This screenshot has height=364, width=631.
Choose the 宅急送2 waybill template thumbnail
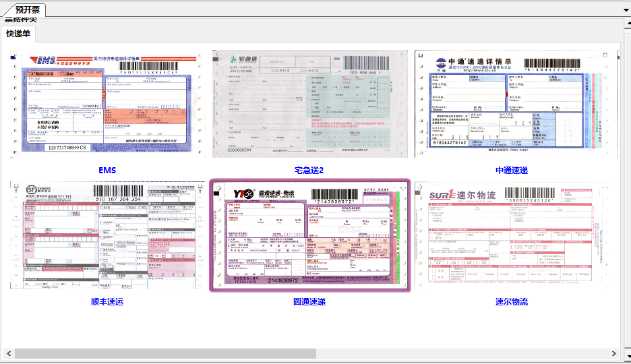tap(310, 103)
